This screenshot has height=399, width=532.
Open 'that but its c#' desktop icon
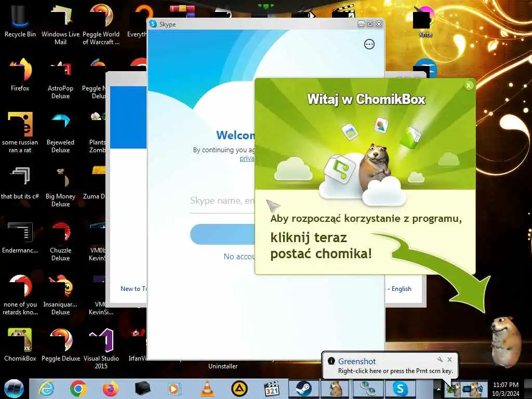click(x=20, y=183)
